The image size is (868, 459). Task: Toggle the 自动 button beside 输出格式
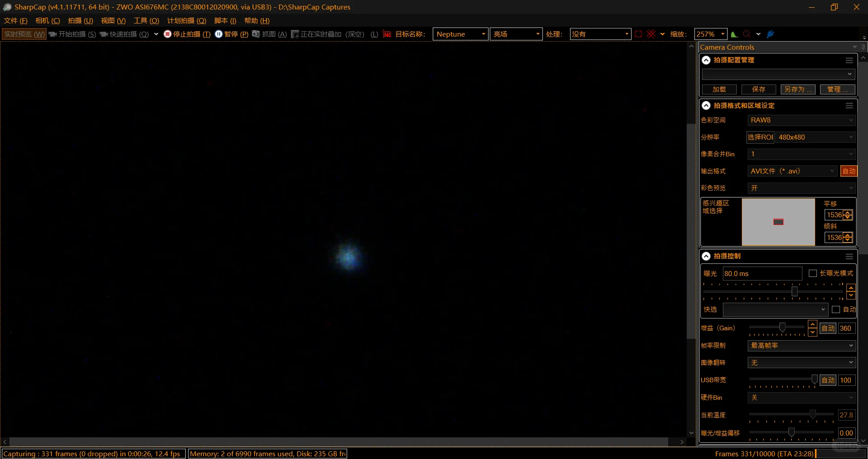[x=849, y=171]
